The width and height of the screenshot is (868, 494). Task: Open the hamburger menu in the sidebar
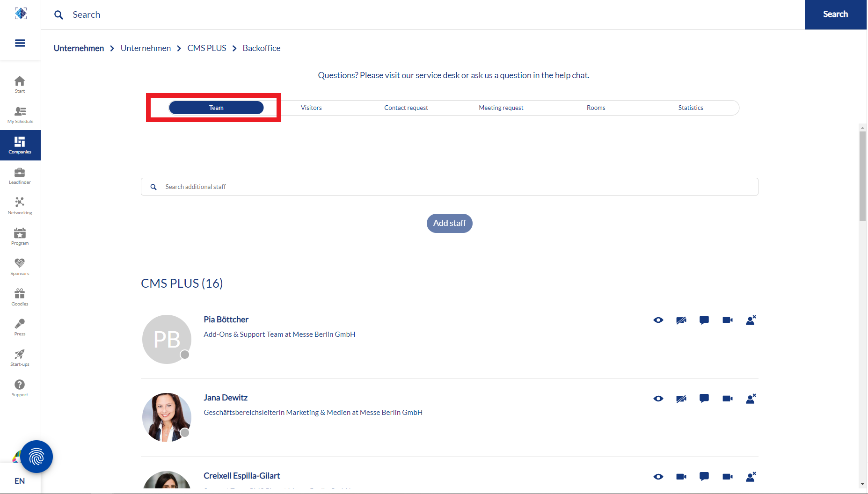[x=20, y=43]
